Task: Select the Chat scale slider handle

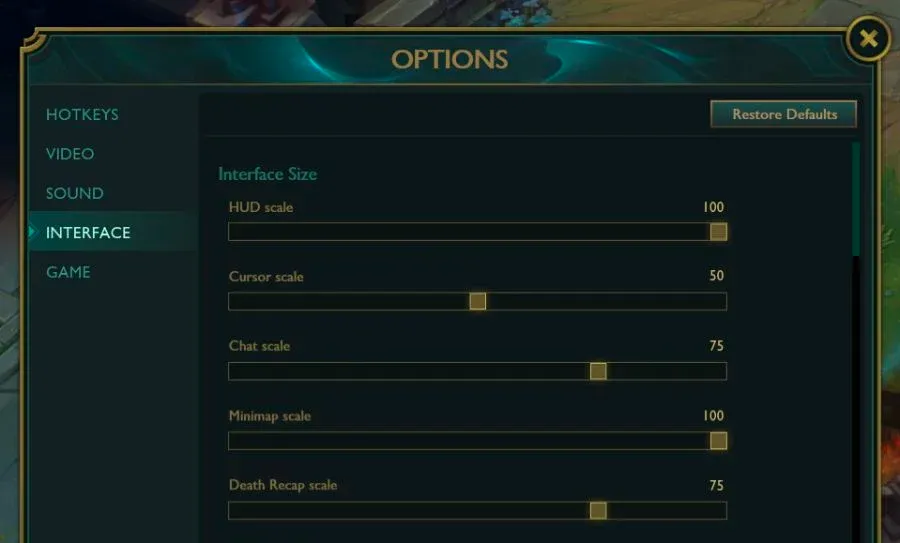Action: click(x=598, y=371)
